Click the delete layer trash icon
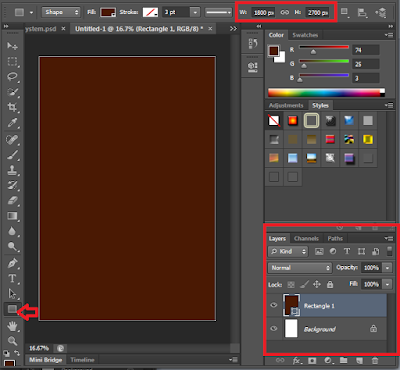This screenshot has width=400, height=370. 375,360
